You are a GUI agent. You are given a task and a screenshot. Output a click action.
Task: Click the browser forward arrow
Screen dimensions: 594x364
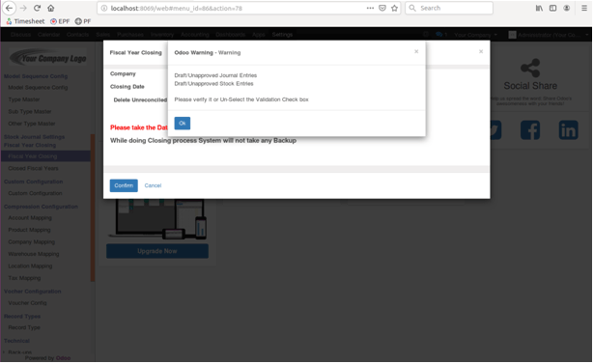(x=23, y=8)
